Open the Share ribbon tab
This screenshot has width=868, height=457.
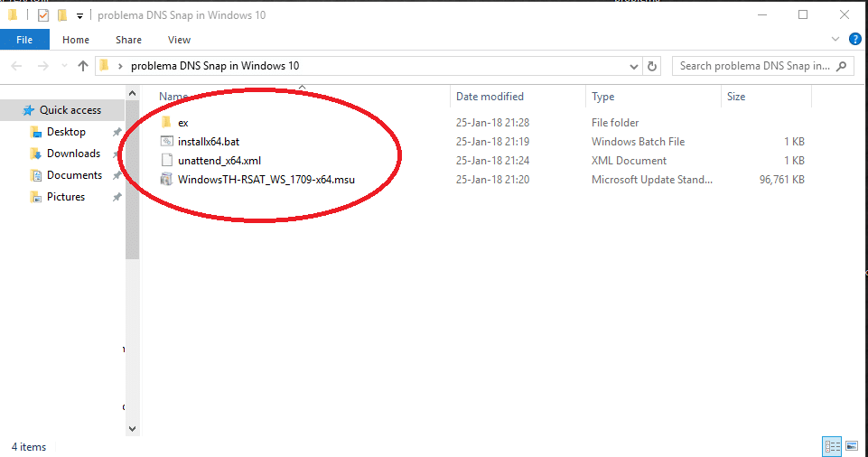click(128, 40)
